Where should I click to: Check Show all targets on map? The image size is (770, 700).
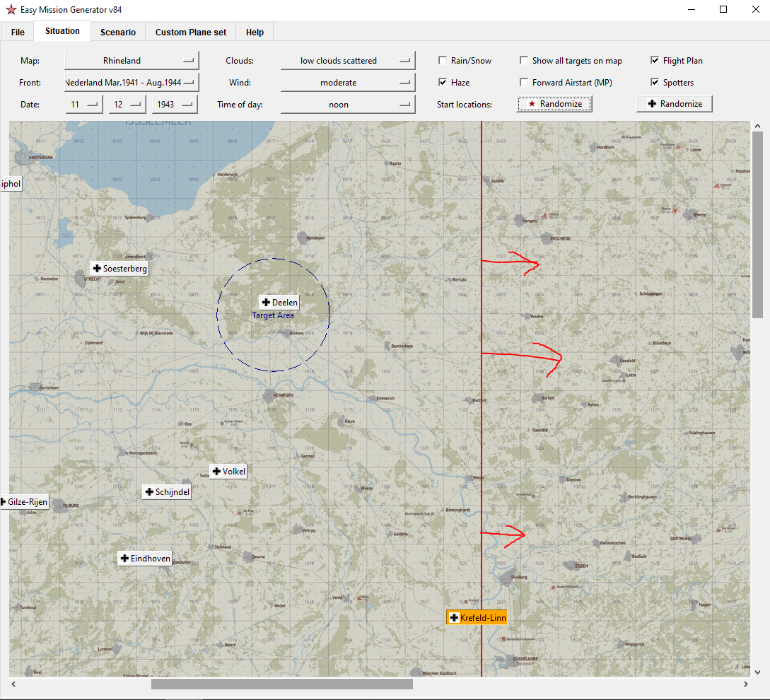524,60
